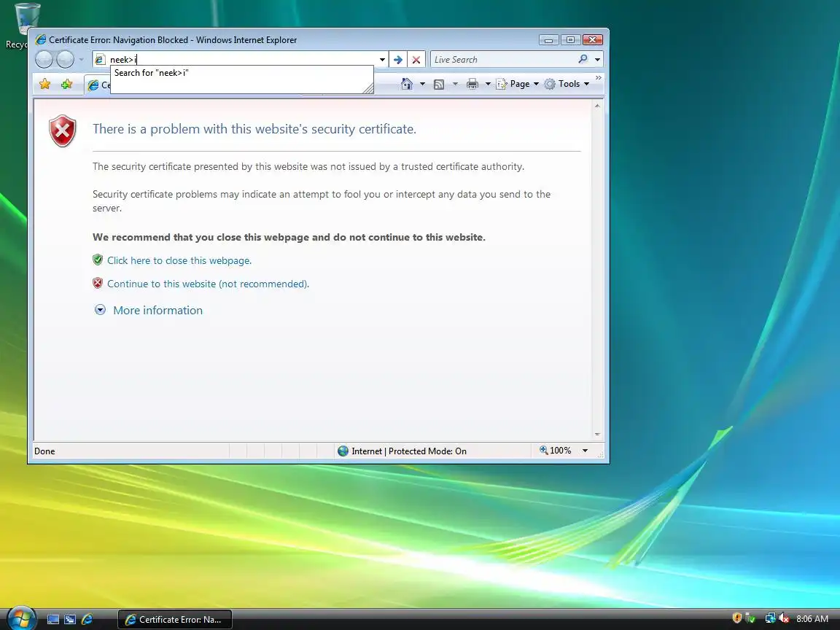Screen dimensions: 840x630
Task: Expand the address bar history dropdown
Action: 382,60
